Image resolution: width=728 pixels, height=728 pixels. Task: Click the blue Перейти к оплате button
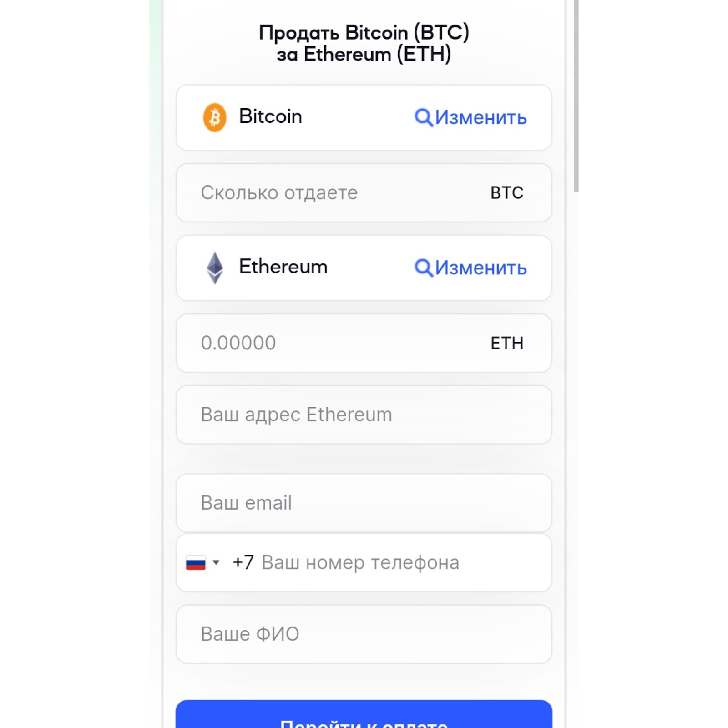pyautogui.click(x=364, y=714)
